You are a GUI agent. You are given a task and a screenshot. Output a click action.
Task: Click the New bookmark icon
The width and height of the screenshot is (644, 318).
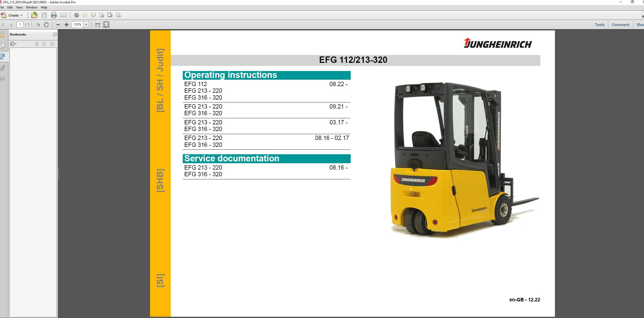44,44
